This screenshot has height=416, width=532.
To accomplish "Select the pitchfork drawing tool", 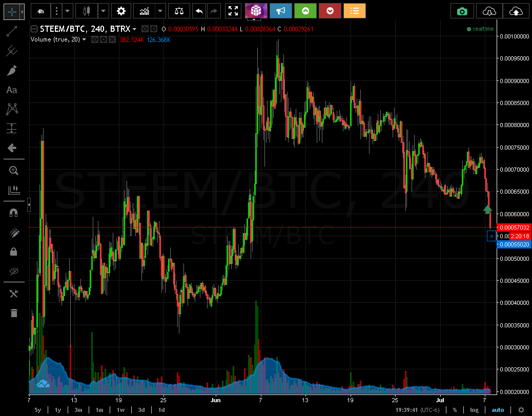I will 12,51.
